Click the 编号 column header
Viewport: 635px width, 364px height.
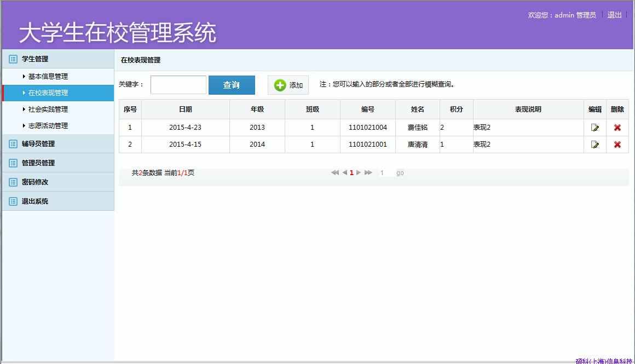368,109
